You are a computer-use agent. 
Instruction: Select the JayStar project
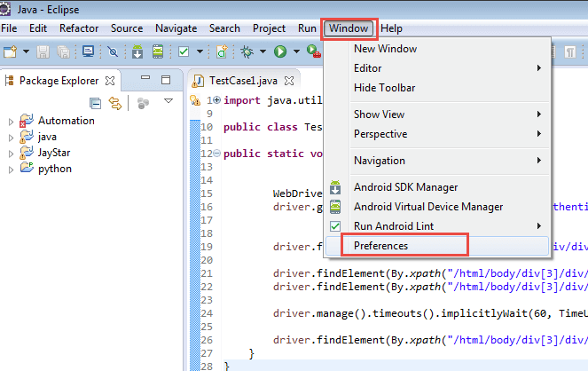click(x=54, y=153)
